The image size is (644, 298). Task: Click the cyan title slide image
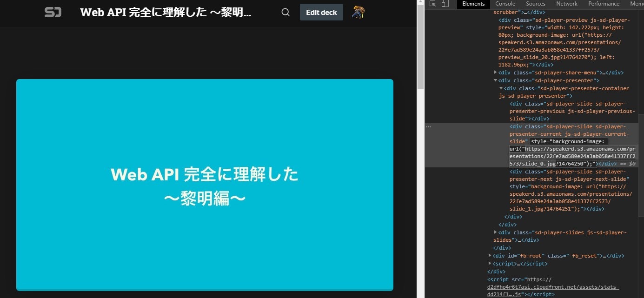click(x=205, y=185)
